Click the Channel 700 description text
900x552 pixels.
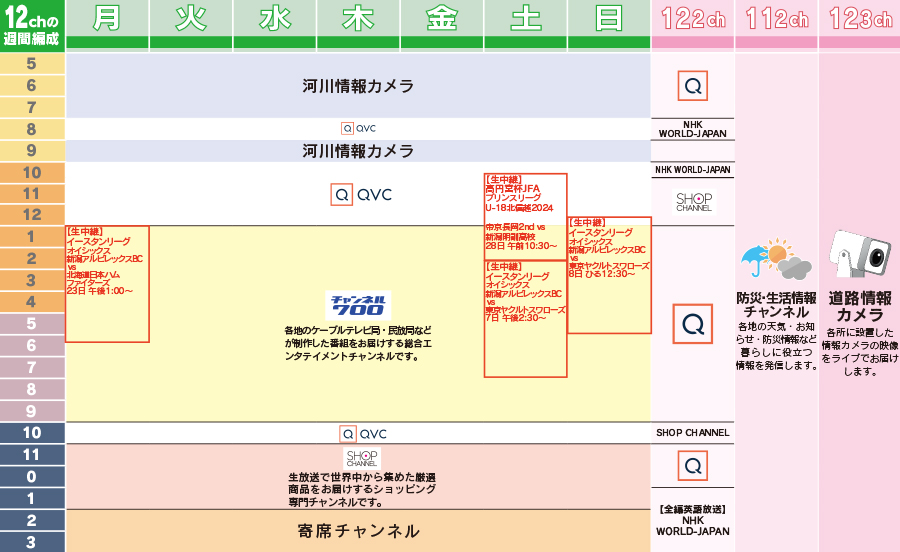(358, 343)
